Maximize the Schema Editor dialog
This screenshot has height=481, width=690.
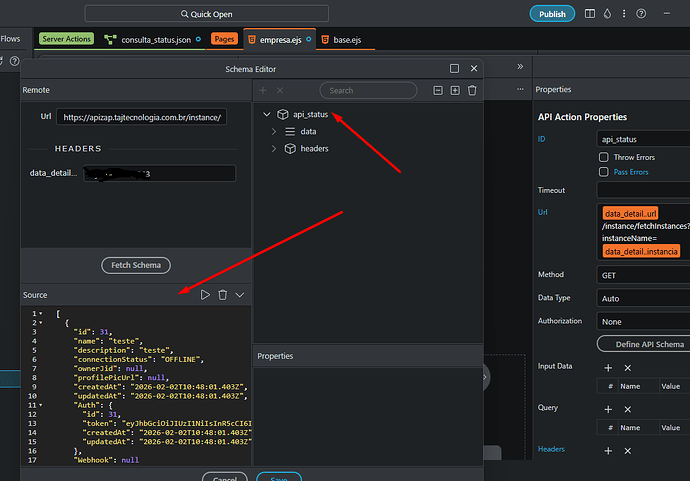click(x=455, y=69)
